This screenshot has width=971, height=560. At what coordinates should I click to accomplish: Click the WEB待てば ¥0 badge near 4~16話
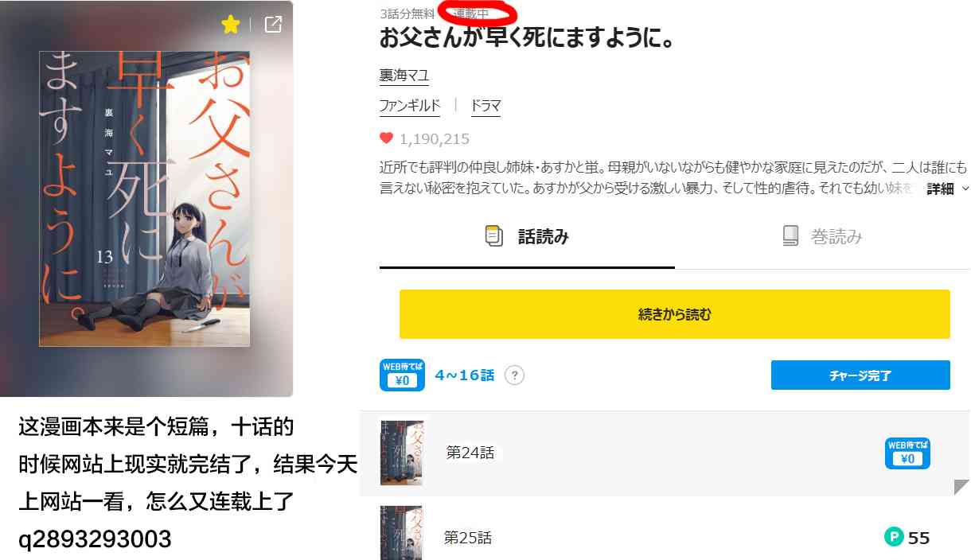(402, 375)
